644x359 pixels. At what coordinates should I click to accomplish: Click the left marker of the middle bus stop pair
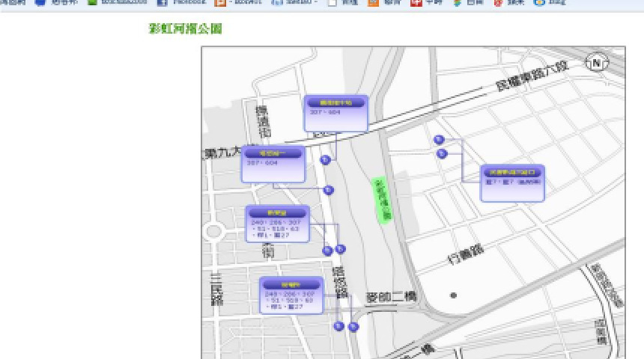[327, 251]
